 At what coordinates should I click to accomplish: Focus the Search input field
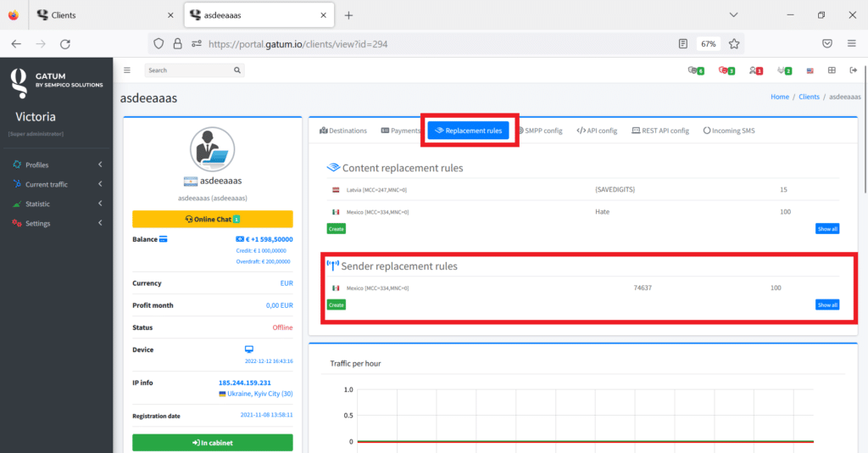[188, 70]
